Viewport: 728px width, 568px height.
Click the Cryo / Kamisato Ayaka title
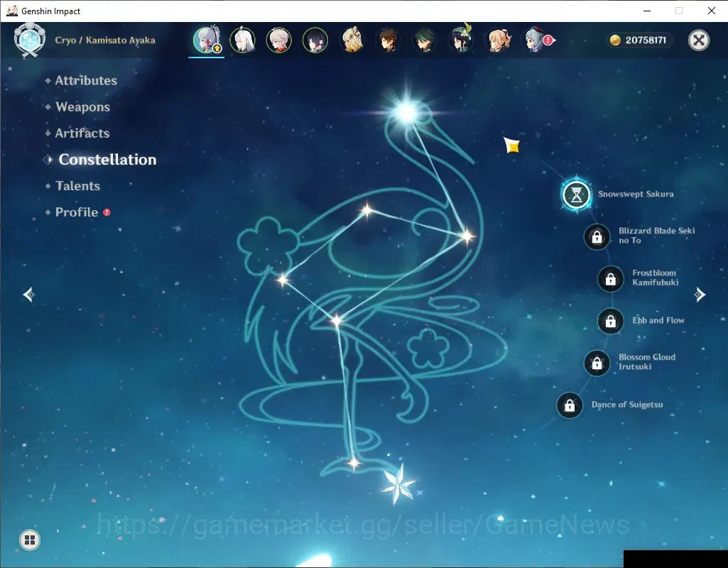(x=105, y=40)
